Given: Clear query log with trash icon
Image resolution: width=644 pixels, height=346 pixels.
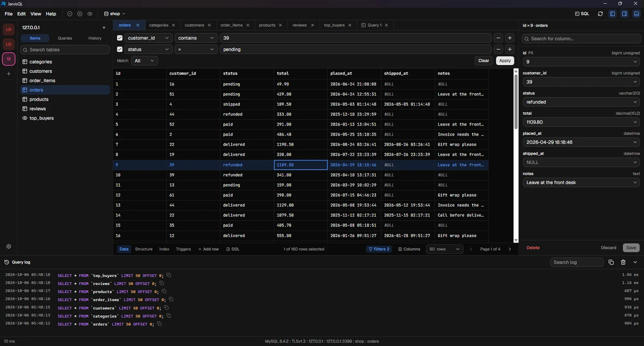Looking at the screenshot, I should tap(623, 262).
